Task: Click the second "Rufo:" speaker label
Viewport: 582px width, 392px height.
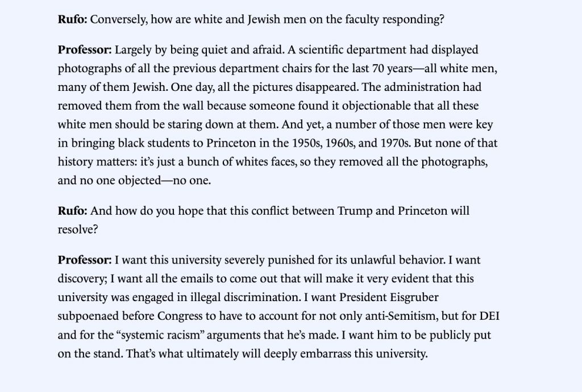Action: [72, 211]
